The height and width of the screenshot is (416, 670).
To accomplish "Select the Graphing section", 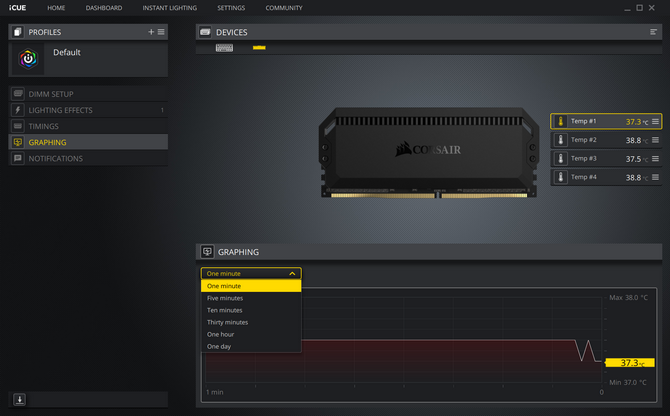I will point(88,142).
